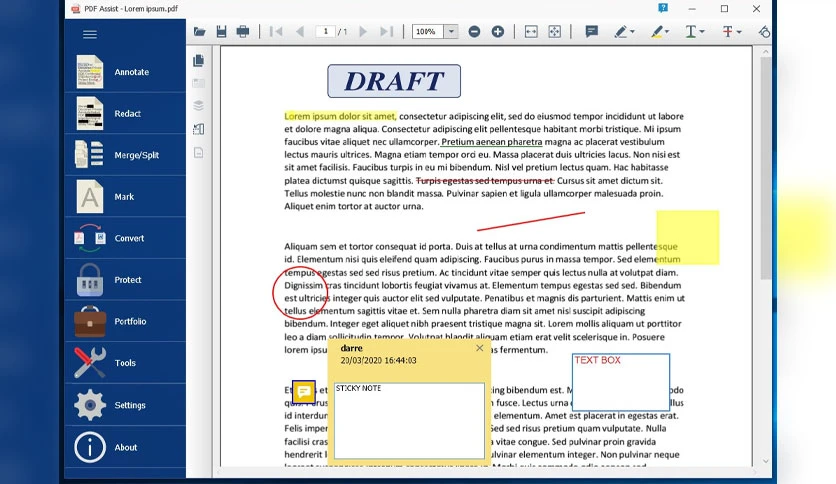The image size is (836, 484).
Task: Open the pencil tool dropdown arrow
Action: point(632,32)
